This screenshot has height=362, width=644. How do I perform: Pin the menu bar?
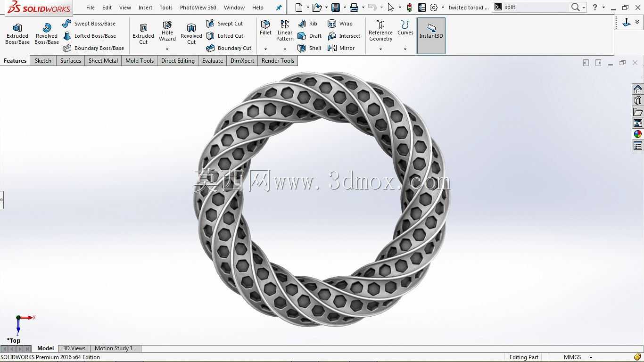tap(279, 8)
